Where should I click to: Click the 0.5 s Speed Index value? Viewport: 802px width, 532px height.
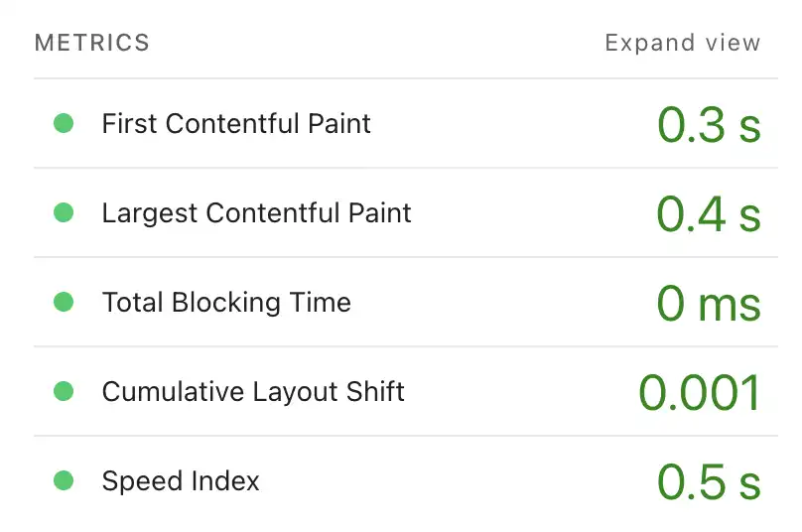coord(709,482)
